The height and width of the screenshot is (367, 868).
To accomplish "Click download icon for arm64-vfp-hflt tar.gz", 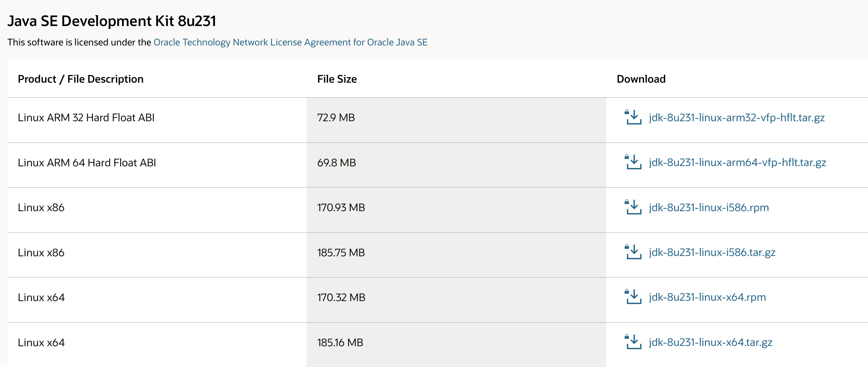I will pyautogui.click(x=633, y=162).
